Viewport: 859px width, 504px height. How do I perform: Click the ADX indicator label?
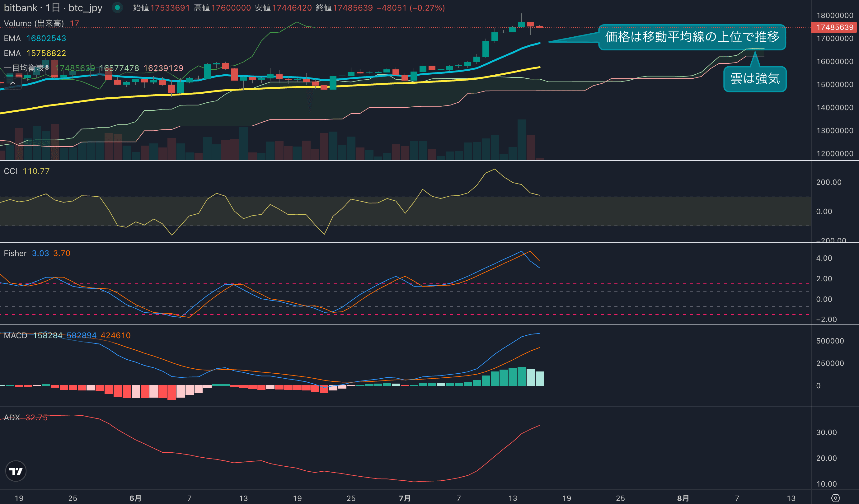click(12, 418)
